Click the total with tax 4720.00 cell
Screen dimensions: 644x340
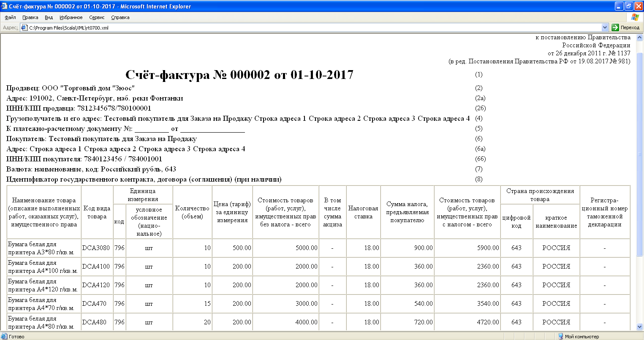(467, 322)
